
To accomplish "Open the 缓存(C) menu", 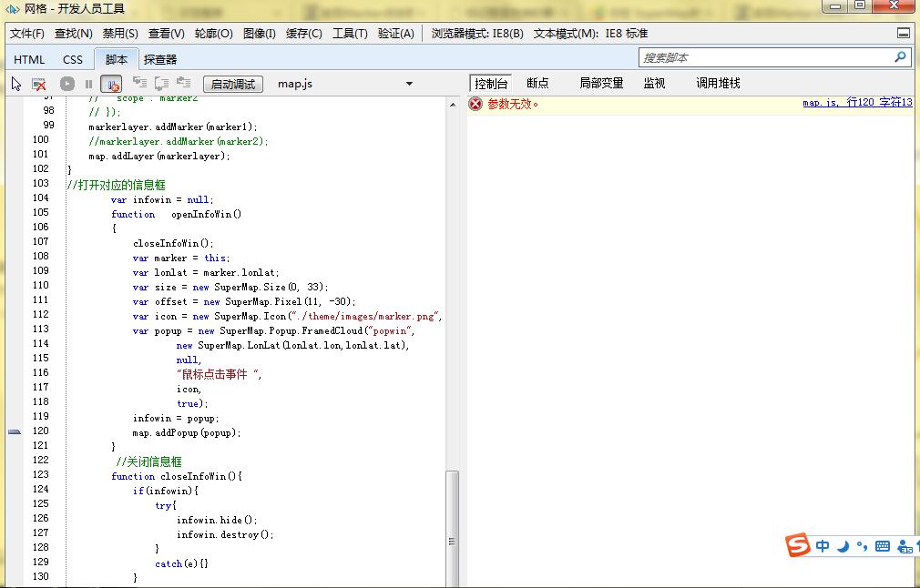I will point(304,34).
